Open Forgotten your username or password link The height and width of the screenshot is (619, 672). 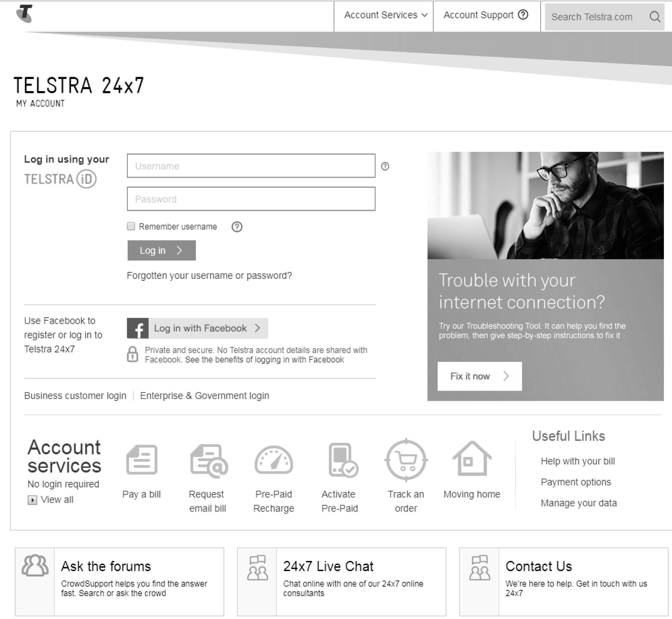tap(209, 275)
